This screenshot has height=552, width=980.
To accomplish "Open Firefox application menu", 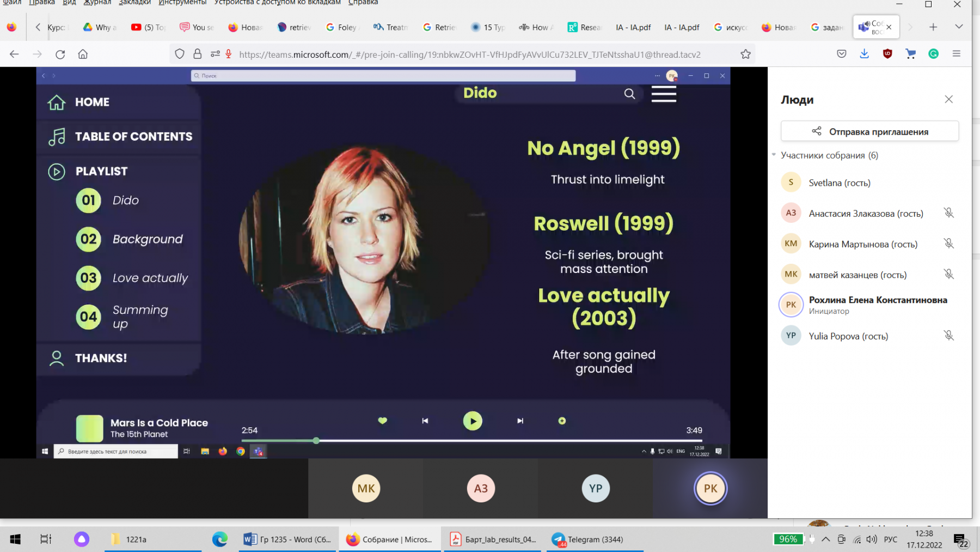I will (x=957, y=53).
